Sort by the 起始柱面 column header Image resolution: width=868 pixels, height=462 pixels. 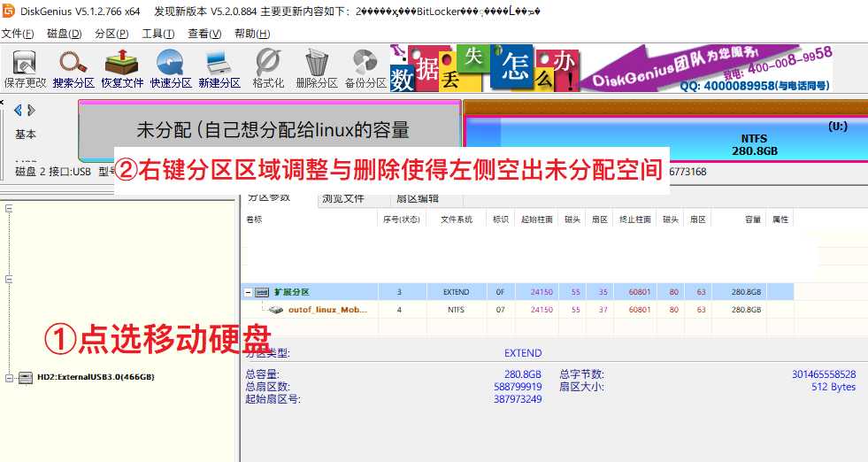tap(536, 219)
